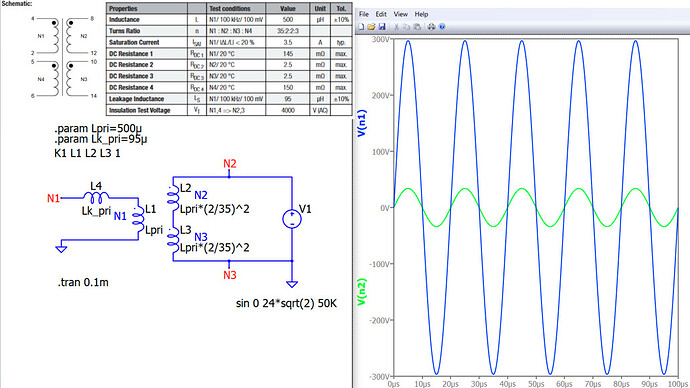The width and height of the screenshot is (690, 388).
Task: Click the blue V(n1) trace label
Action: click(x=361, y=123)
